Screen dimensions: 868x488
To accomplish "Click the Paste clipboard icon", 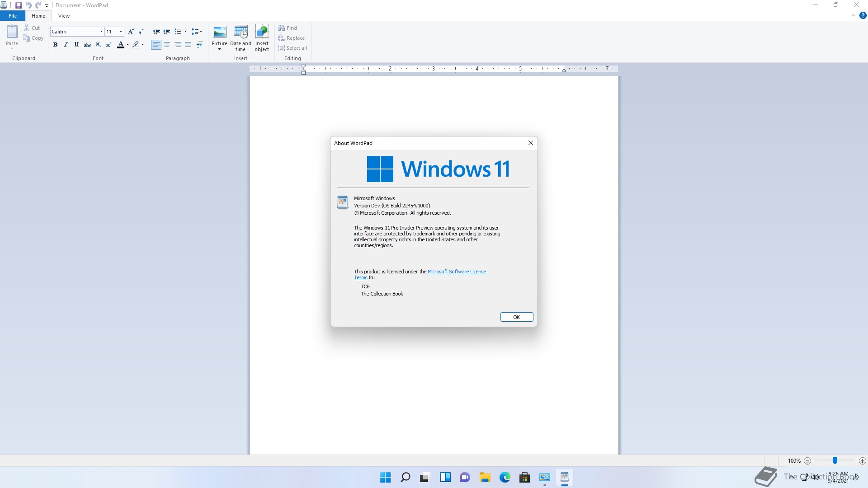I will (12, 32).
